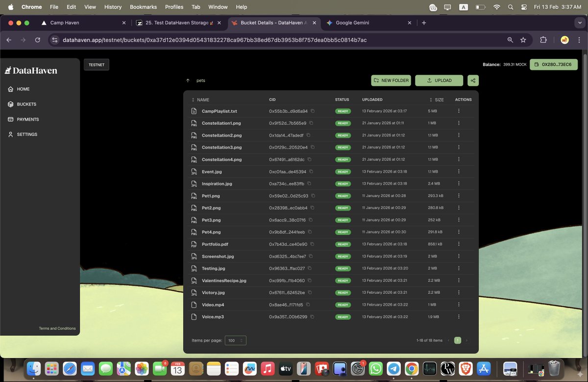The height and width of the screenshot is (382, 588).
Task: Open Settings in the DataHaven sidebar
Action: [x=23, y=134]
